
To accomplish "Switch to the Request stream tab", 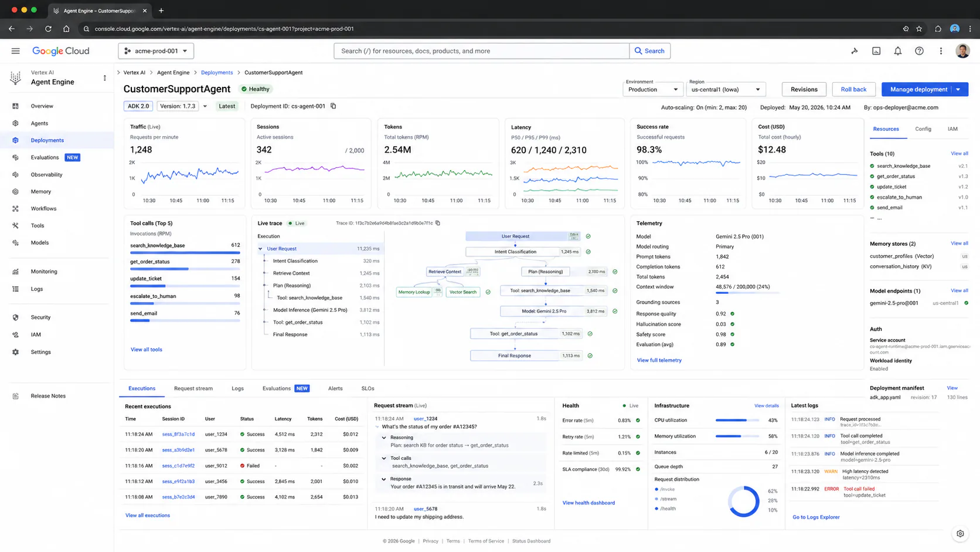I will click(x=193, y=388).
